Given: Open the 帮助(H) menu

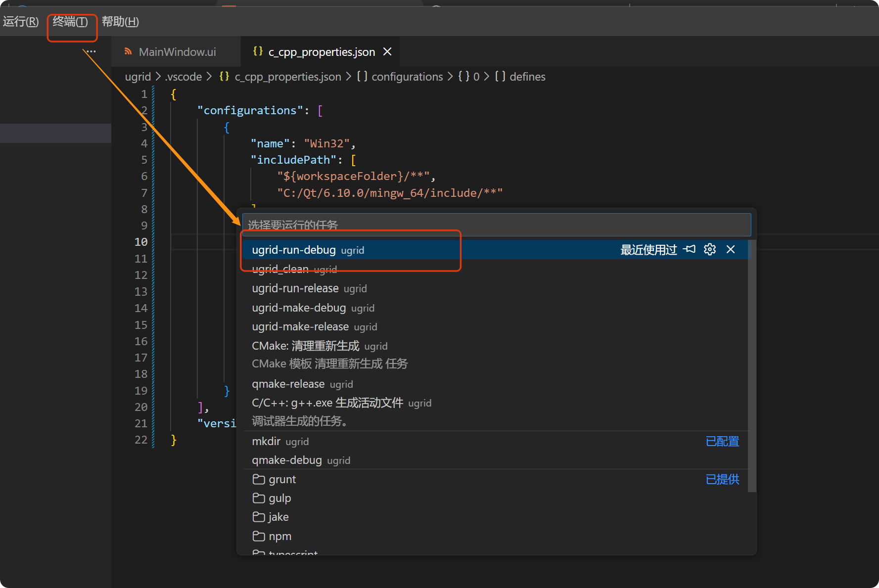Looking at the screenshot, I should [120, 22].
